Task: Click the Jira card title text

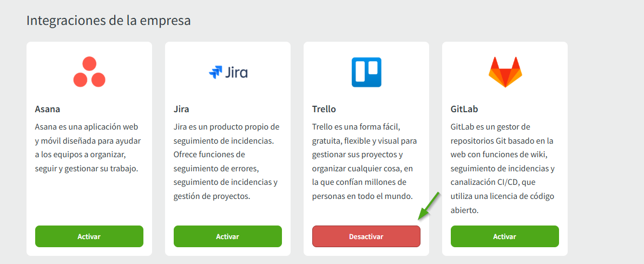Action: coord(181,109)
